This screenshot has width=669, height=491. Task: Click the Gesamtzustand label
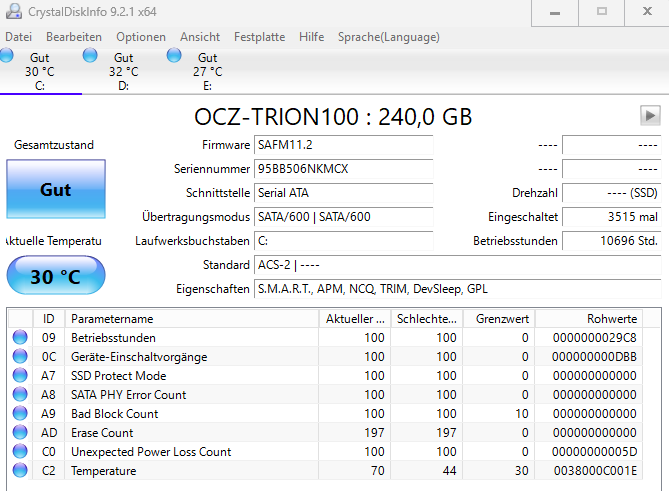point(54,145)
